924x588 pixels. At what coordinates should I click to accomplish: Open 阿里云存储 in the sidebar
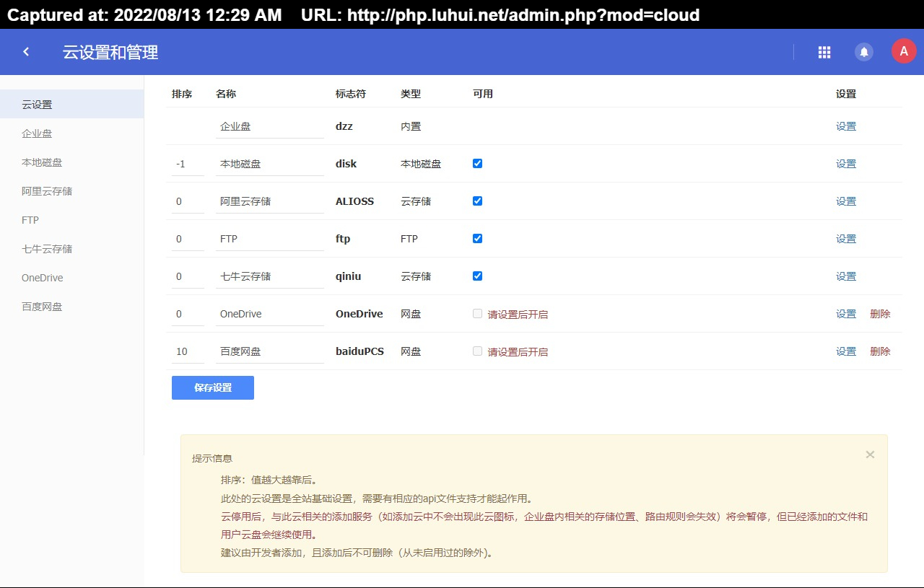tap(71, 191)
